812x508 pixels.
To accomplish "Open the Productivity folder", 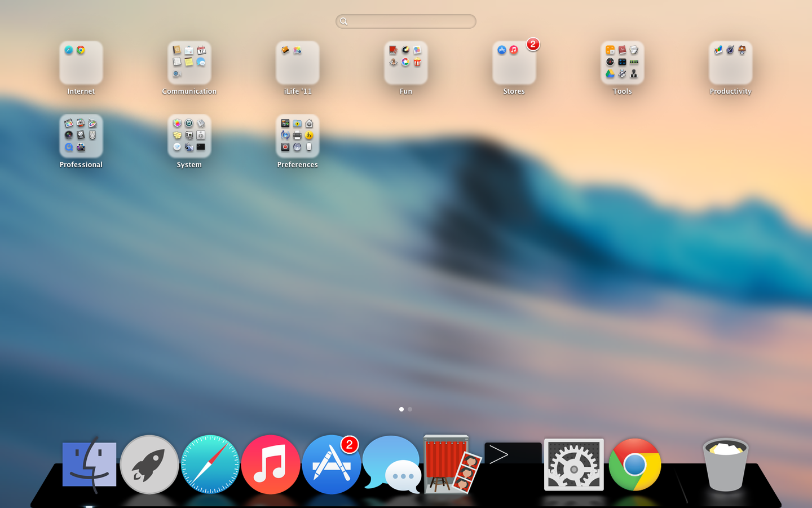I will pos(731,63).
